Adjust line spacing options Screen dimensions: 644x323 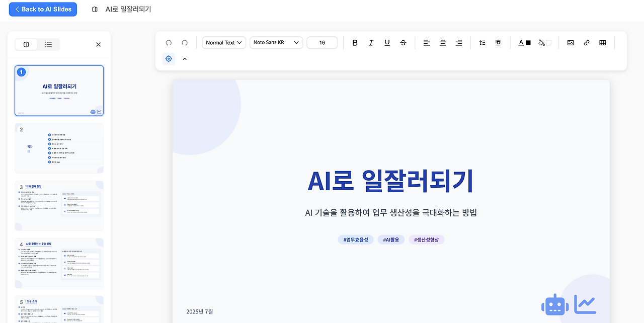482,43
